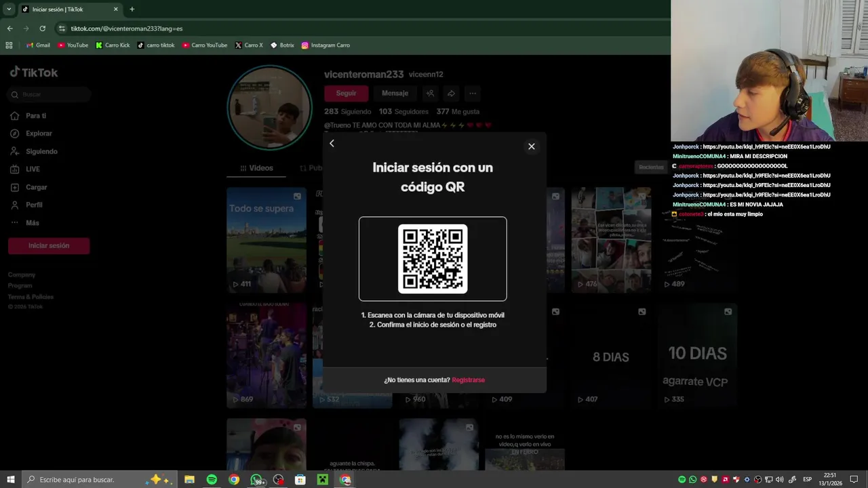
Task: Click the profile avatar picture
Action: point(270,108)
